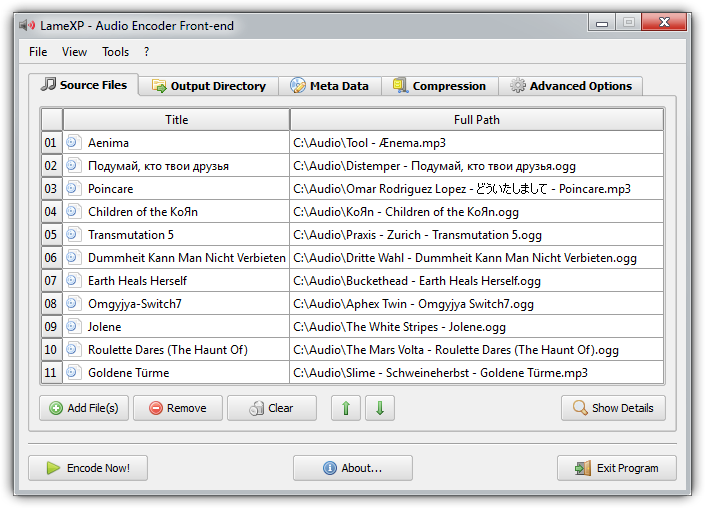Select the title 'Подумай, кто твои друзья'
This screenshot has width=705, height=508.
(158, 166)
